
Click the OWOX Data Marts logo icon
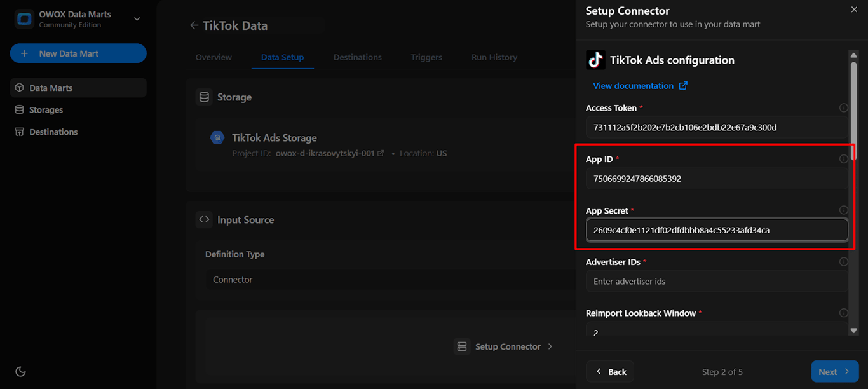coord(24,19)
